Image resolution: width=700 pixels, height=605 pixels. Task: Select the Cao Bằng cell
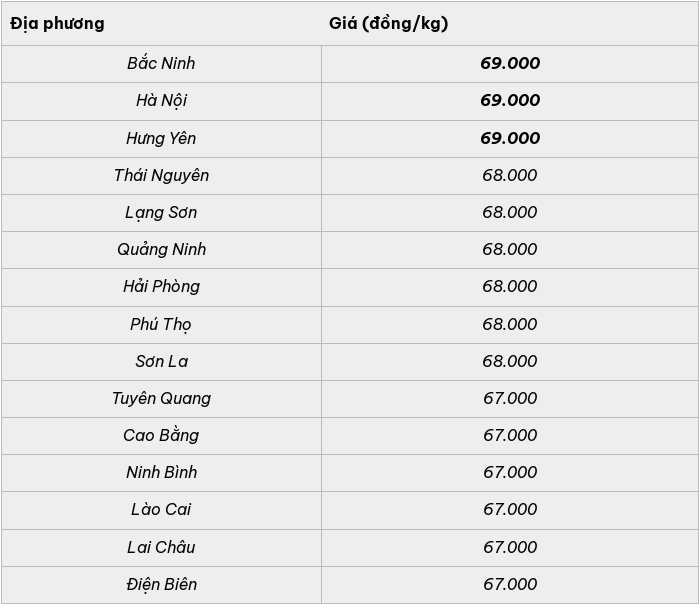(x=161, y=436)
